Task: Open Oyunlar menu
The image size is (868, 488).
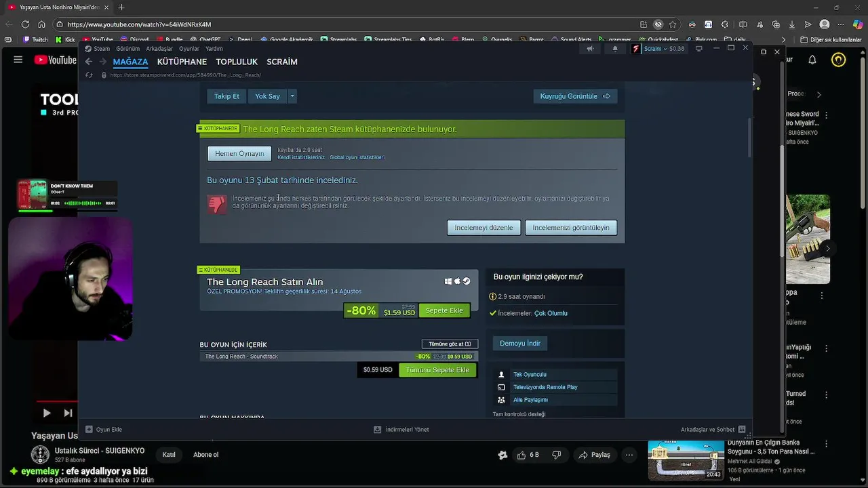Action: pos(189,49)
